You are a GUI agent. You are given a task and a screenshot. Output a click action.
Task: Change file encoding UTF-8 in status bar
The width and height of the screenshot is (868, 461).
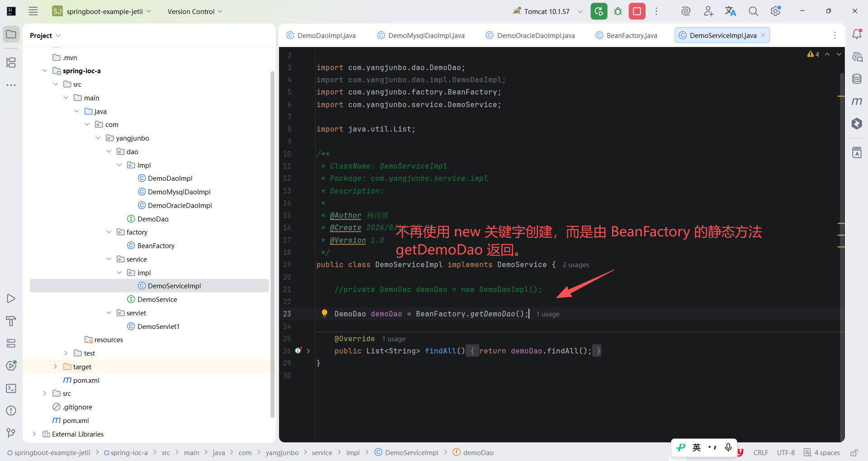pyautogui.click(x=786, y=453)
